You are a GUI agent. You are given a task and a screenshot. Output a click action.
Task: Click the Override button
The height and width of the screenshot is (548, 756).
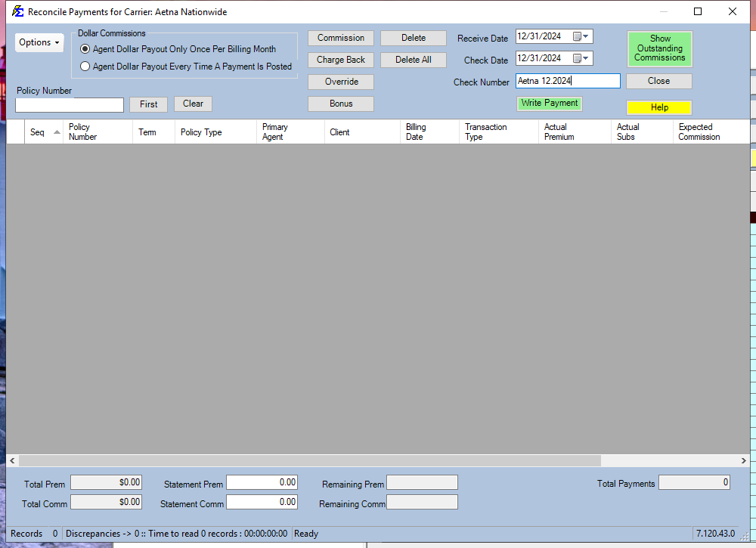(x=340, y=82)
